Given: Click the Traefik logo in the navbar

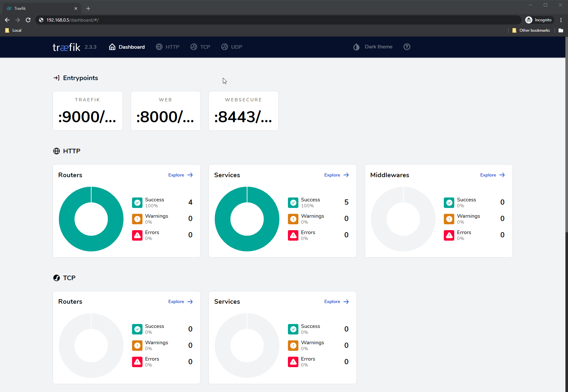Looking at the screenshot, I should 66,47.
